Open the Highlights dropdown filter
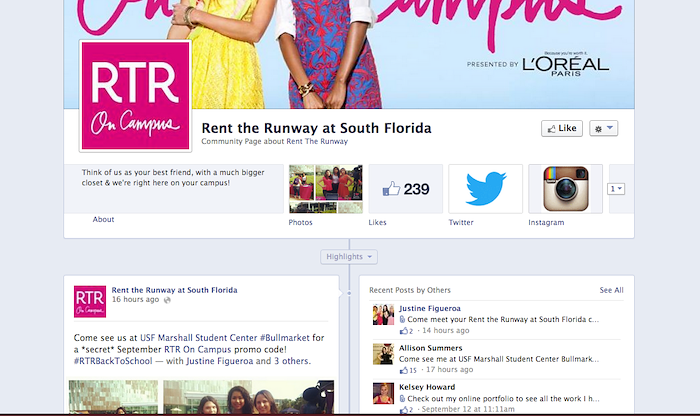The image size is (700, 416). point(349,257)
